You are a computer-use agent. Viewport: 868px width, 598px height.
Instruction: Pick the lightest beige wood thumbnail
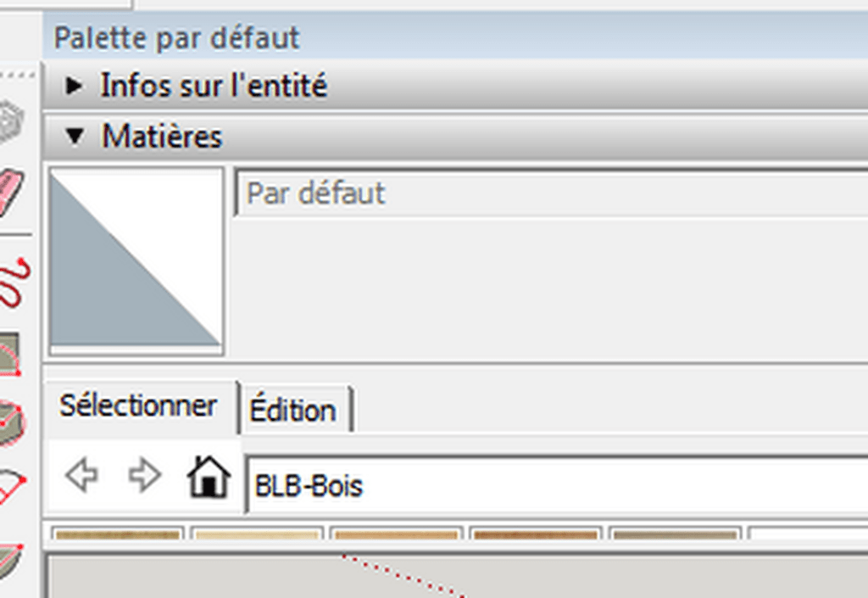(258, 534)
